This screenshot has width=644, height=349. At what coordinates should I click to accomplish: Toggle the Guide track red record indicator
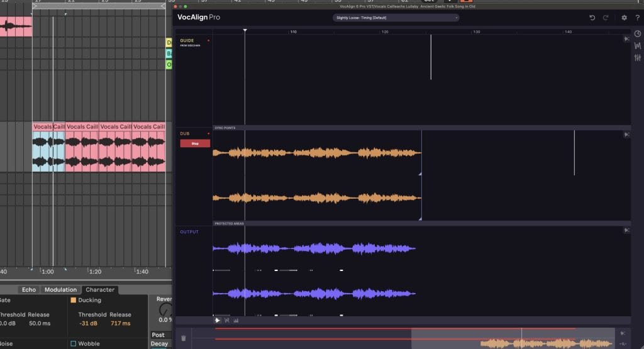208,40
